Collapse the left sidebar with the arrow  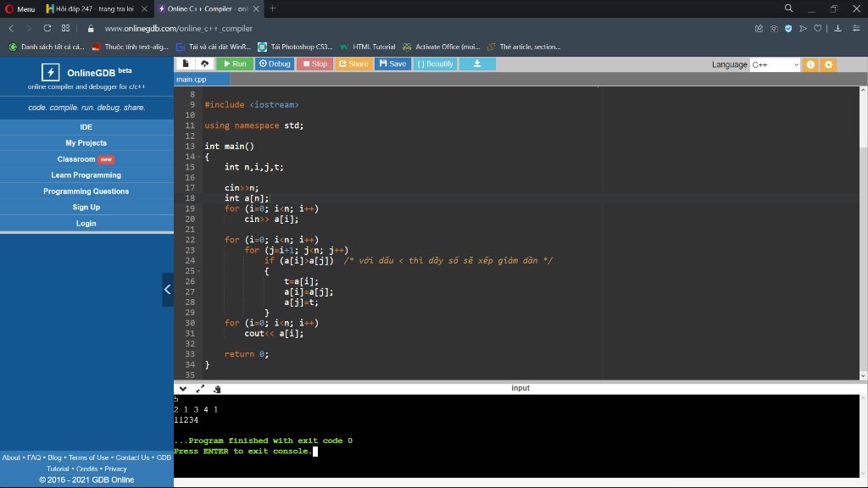pyautogui.click(x=167, y=290)
